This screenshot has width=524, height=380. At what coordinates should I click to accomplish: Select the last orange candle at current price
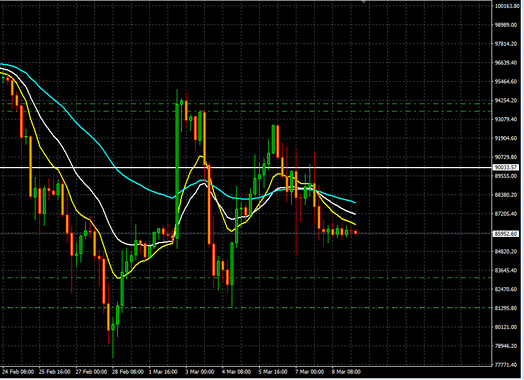(355, 232)
